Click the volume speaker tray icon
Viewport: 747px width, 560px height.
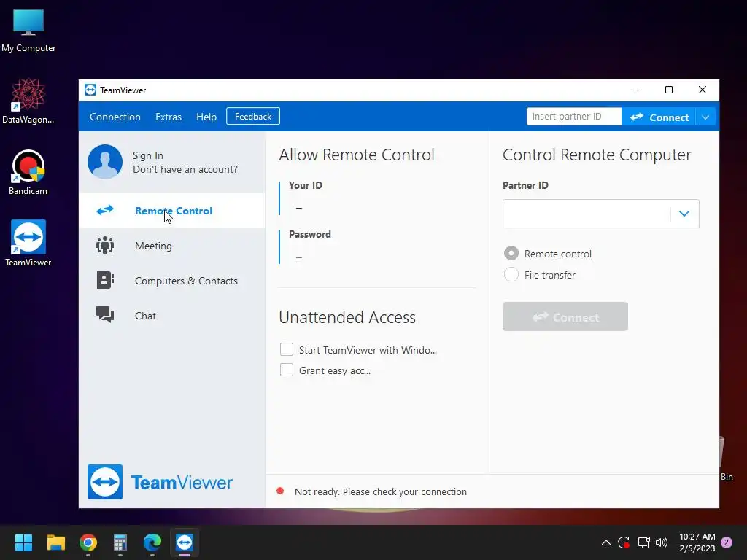coord(662,542)
